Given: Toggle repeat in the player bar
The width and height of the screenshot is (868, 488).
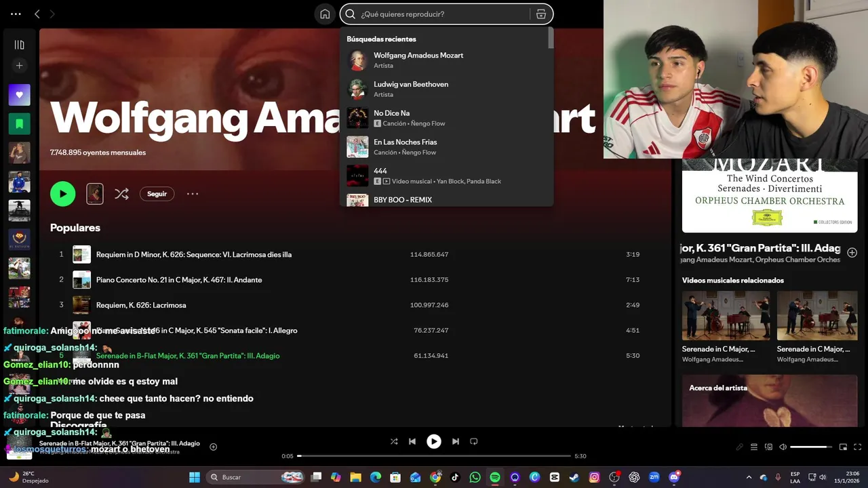Looking at the screenshot, I should [x=474, y=441].
